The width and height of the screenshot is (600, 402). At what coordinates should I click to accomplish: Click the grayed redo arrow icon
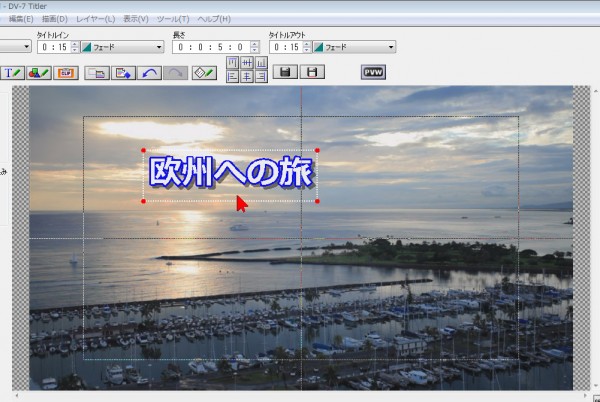pos(174,73)
